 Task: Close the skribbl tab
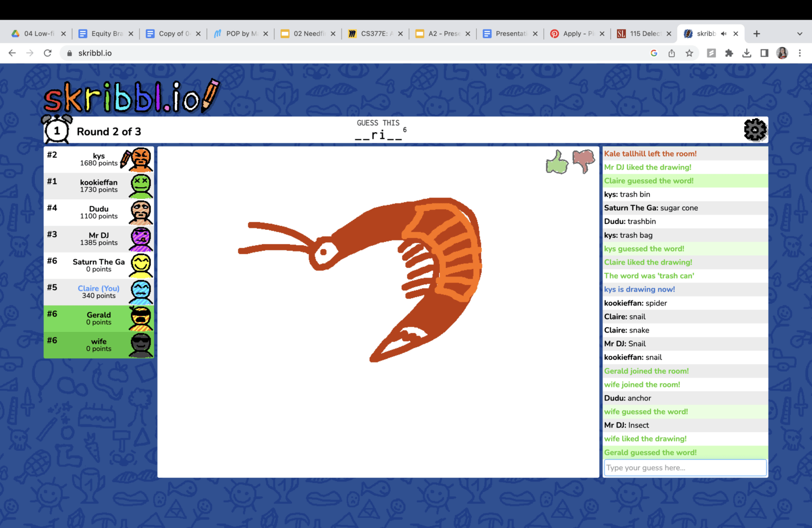click(735, 33)
